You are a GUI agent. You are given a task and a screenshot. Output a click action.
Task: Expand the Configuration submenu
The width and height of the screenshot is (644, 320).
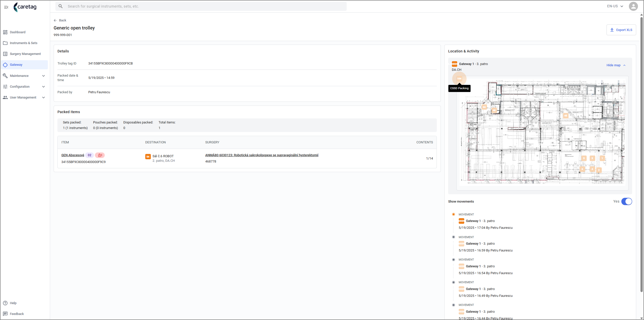tap(44, 87)
